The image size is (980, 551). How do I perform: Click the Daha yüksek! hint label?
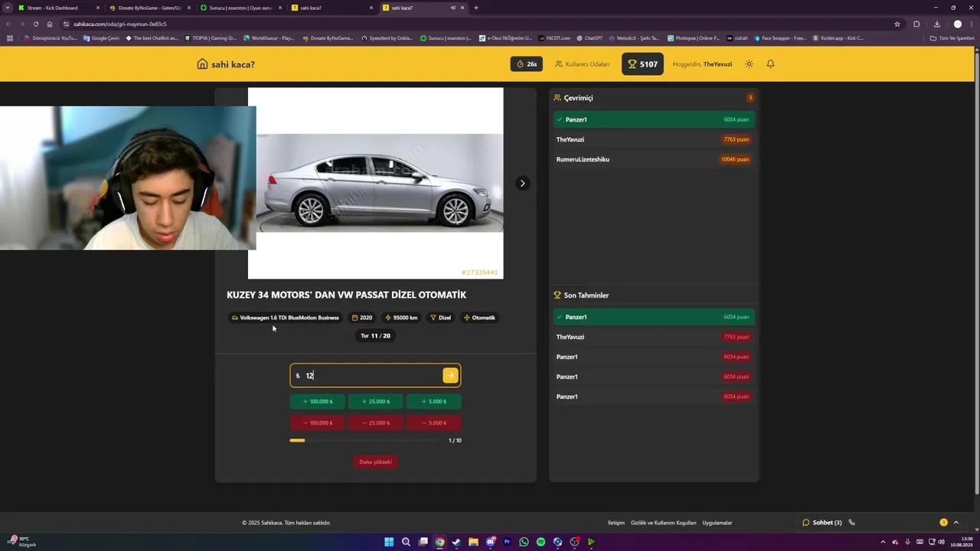[x=376, y=461]
